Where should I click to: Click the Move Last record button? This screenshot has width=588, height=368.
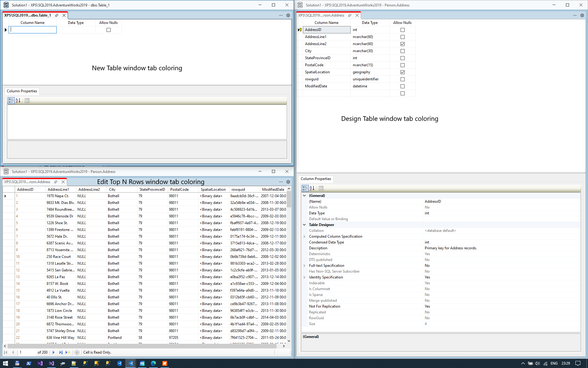click(x=61, y=352)
